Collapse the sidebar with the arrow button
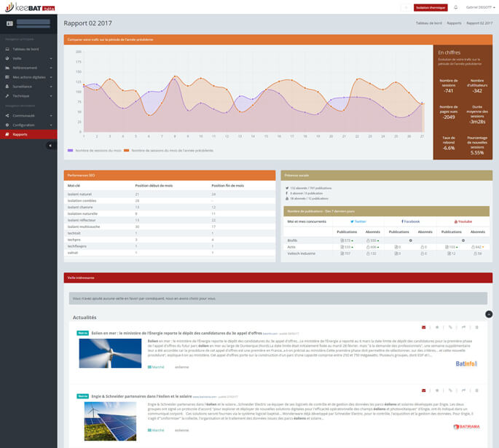Image resolution: width=499 pixels, height=448 pixels. [x=50, y=146]
